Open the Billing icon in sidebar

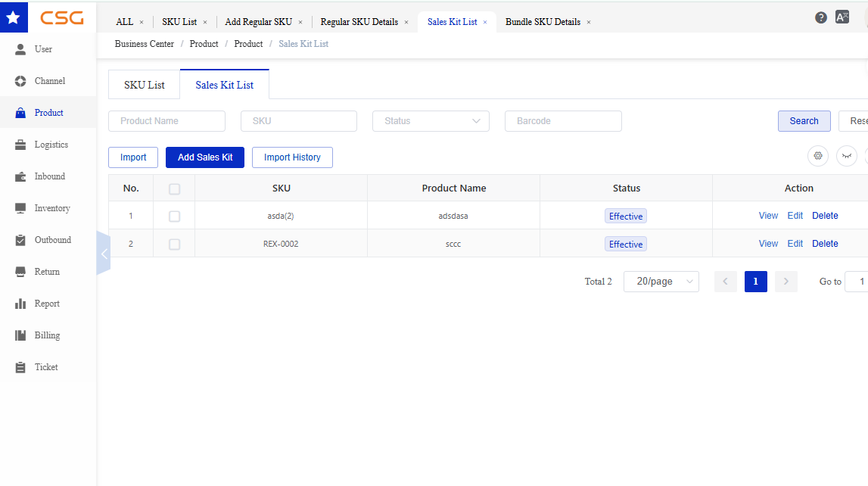tap(20, 335)
